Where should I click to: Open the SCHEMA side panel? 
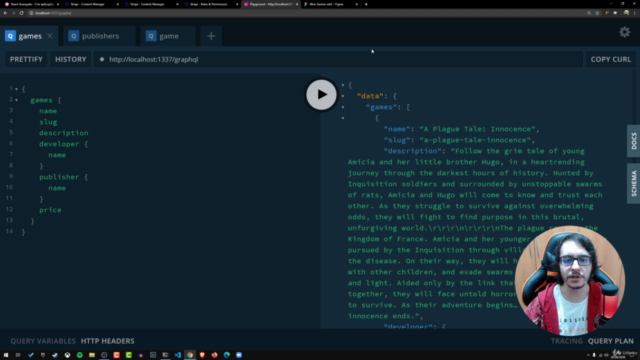click(633, 183)
